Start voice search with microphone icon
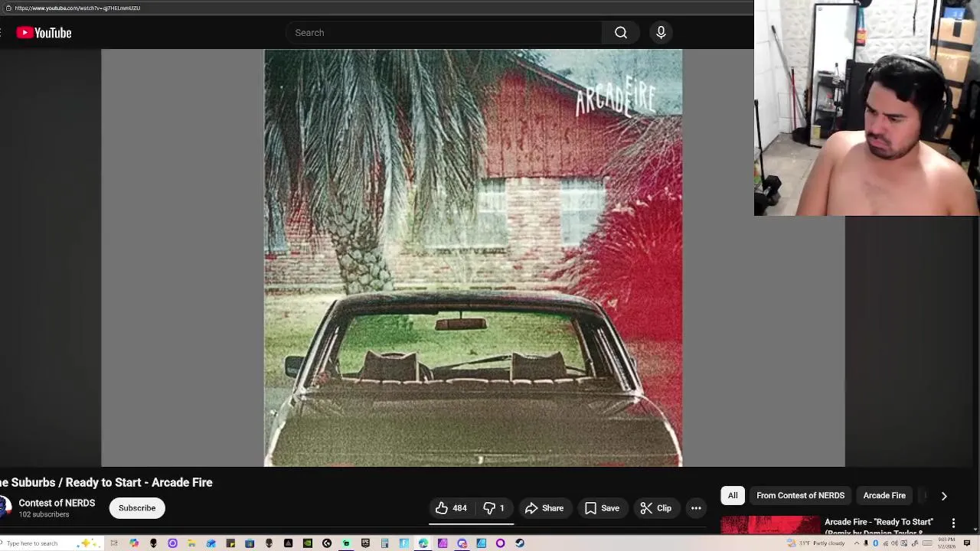This screenshot has width=980, height=551. [661, 33]
